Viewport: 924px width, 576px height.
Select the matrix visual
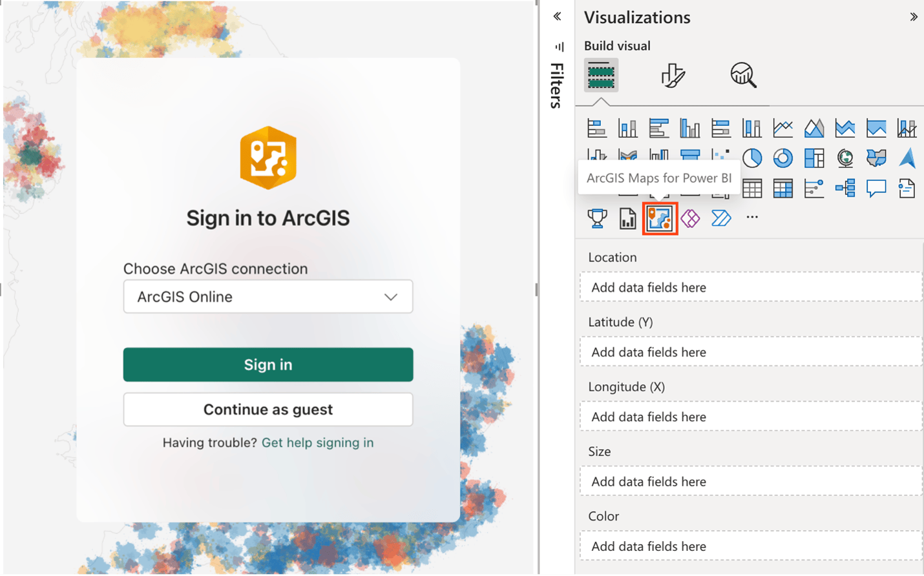[782, 188]
